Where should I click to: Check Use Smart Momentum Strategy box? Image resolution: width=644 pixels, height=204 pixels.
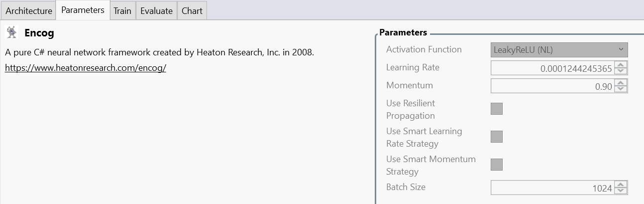(x=497, y=165)
